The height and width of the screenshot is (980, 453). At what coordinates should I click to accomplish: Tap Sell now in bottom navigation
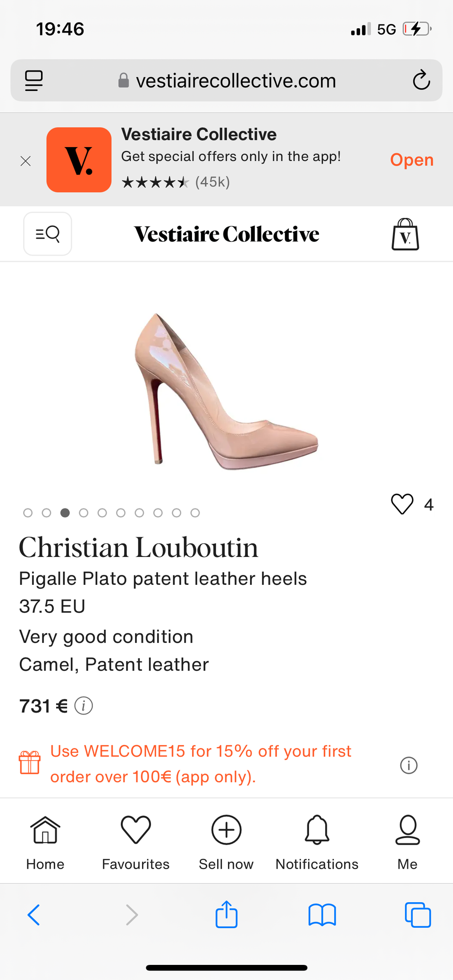coord(226,842)
